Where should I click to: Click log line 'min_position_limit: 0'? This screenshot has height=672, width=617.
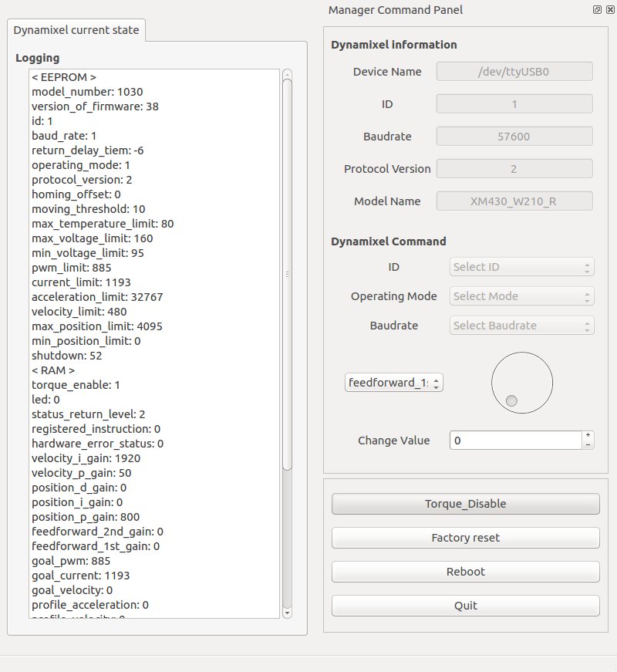tap(86, 341)
